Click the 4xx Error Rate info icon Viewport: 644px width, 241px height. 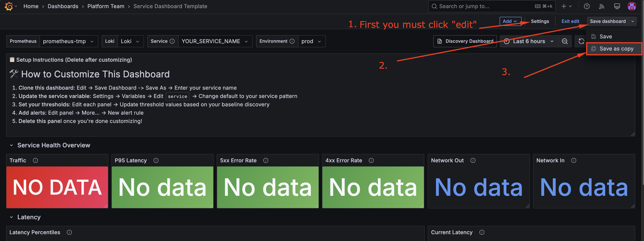point(371,160)
